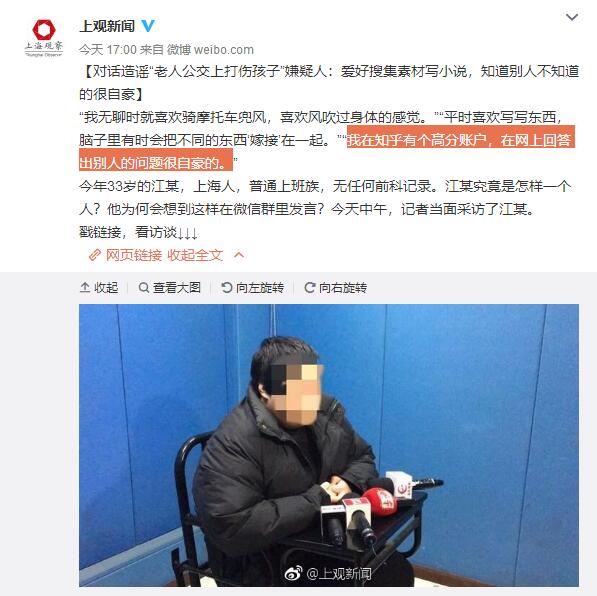Click the 收起 upload-arrow icon
The height and width of the screenshot is (596, 597).
pos(85,288)
